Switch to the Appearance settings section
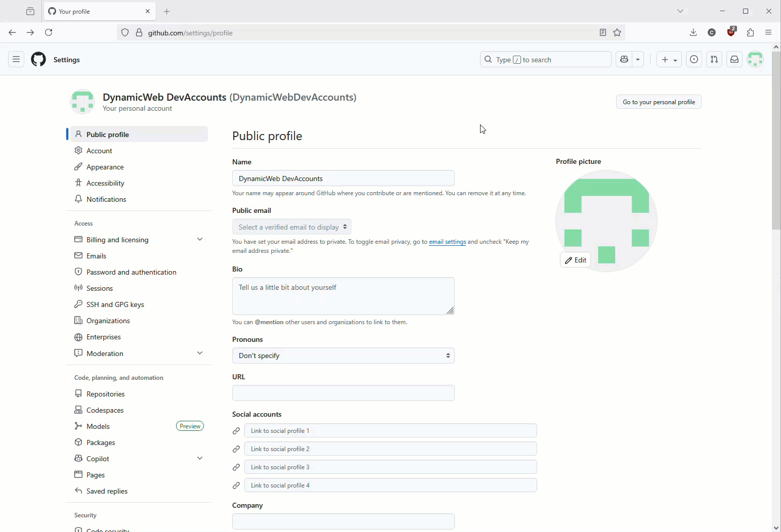The height and width of the screenshot is (532, 781). click(x=105, y=166)
